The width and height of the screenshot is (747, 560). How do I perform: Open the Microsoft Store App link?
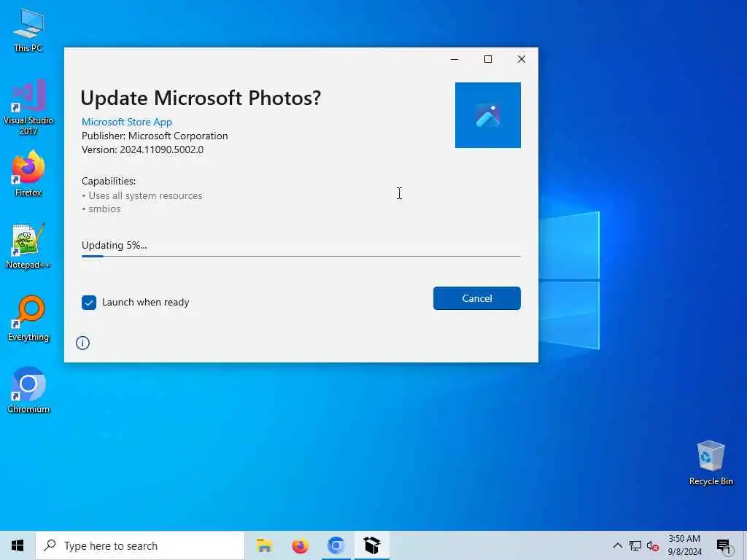coord(127,122)
